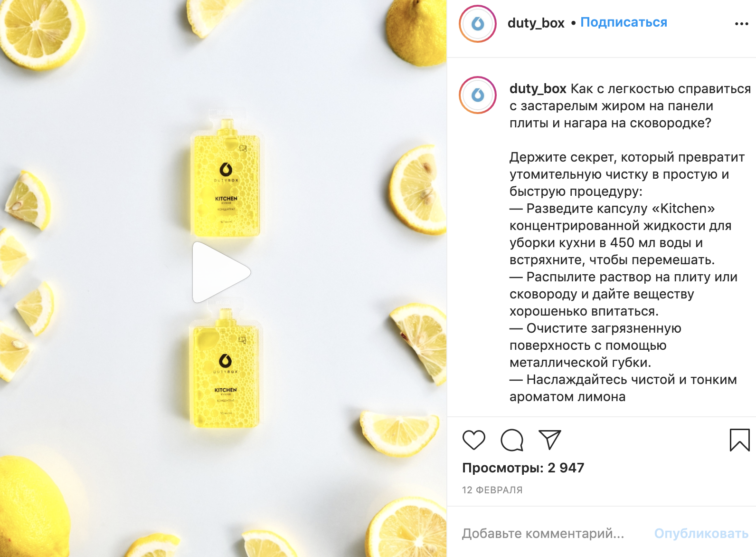Click the lower Kitchen capsule in video

(x=225, y=368)
